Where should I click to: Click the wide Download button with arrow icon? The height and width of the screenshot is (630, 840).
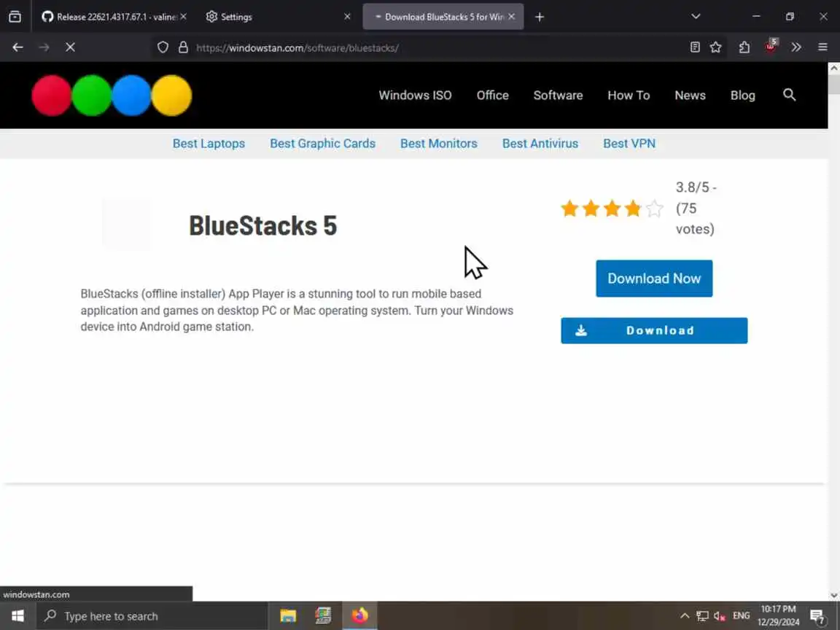pos(654,330)
